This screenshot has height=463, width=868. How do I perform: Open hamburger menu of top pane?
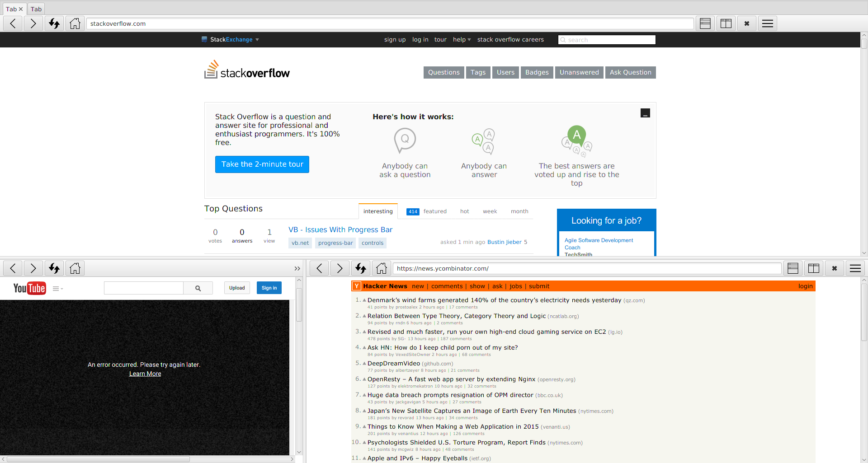click(768, 23)
